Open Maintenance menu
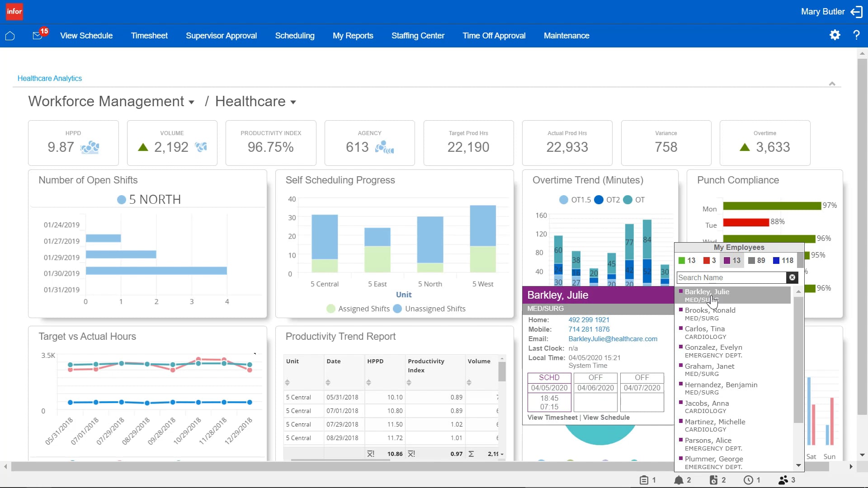This screenshot has width=868, height=488. (566, 36)
